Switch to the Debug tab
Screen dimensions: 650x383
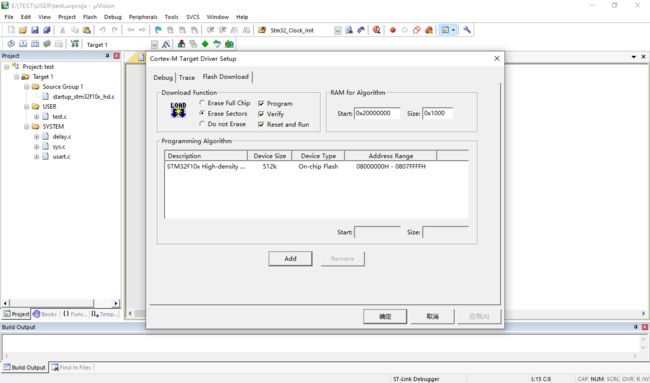coord(163,78)
